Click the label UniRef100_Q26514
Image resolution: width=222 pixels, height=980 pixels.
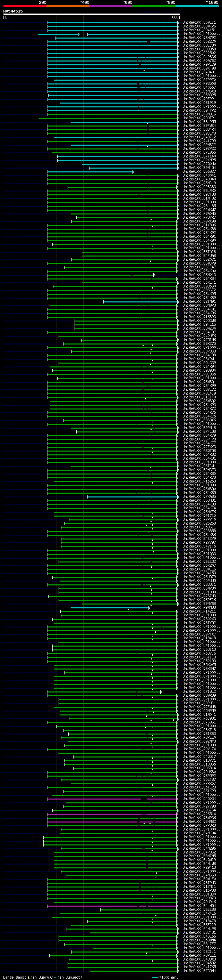coord(199,814)
